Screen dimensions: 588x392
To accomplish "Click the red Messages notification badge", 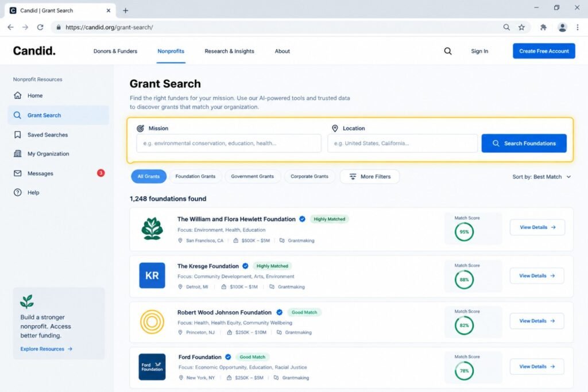I will pos(101,173).
